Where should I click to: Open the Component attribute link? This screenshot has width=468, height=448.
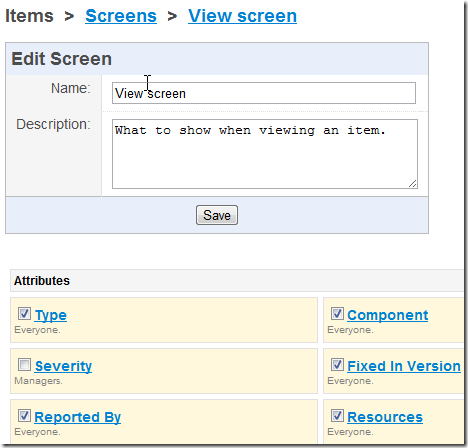388,315
